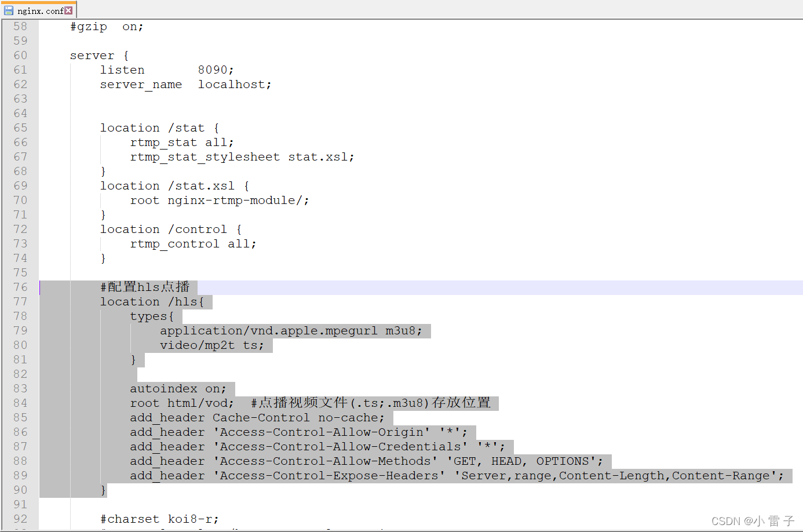Click the CSDN watermark text
803x532 pixels.
(753, 520)
